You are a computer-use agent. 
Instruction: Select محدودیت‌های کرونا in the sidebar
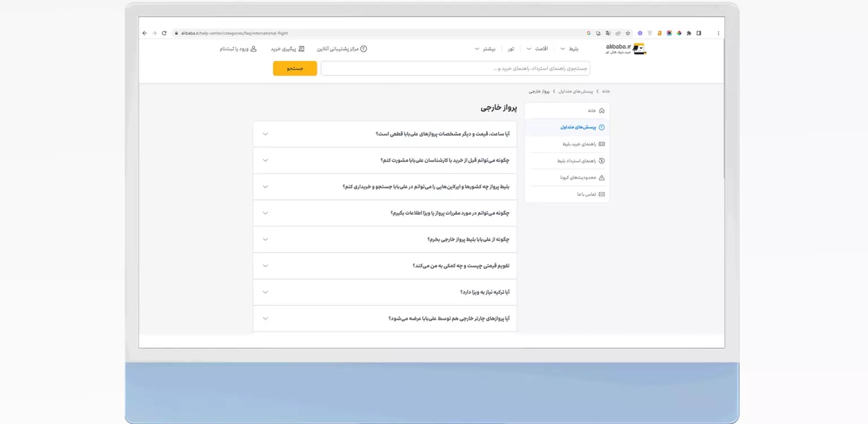[x=567, y=178]
